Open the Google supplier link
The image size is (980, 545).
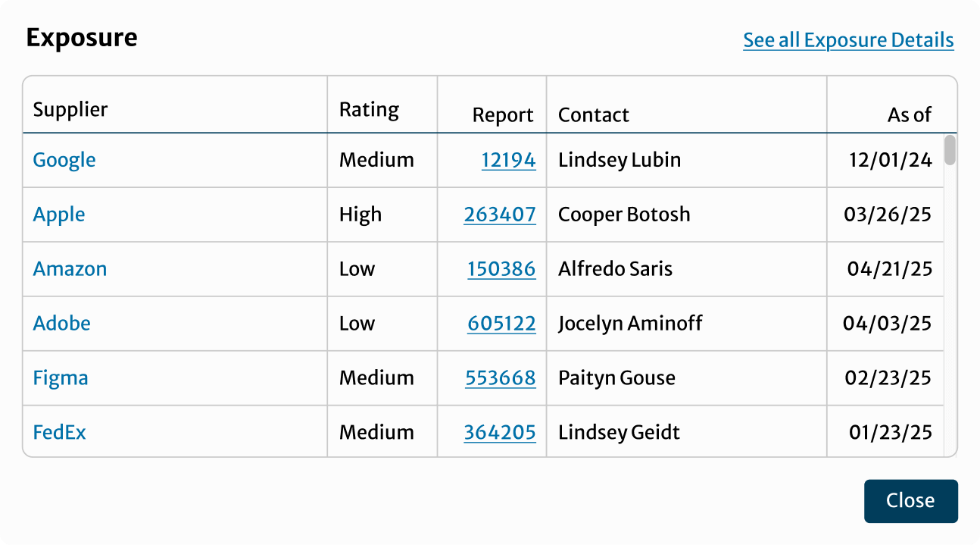tap(64, 160)
